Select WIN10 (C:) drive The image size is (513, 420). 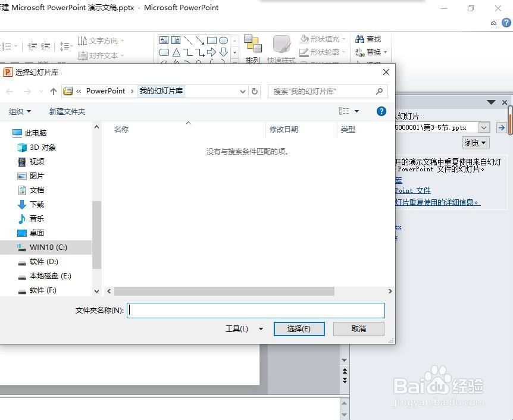click(x=46, y=247)
